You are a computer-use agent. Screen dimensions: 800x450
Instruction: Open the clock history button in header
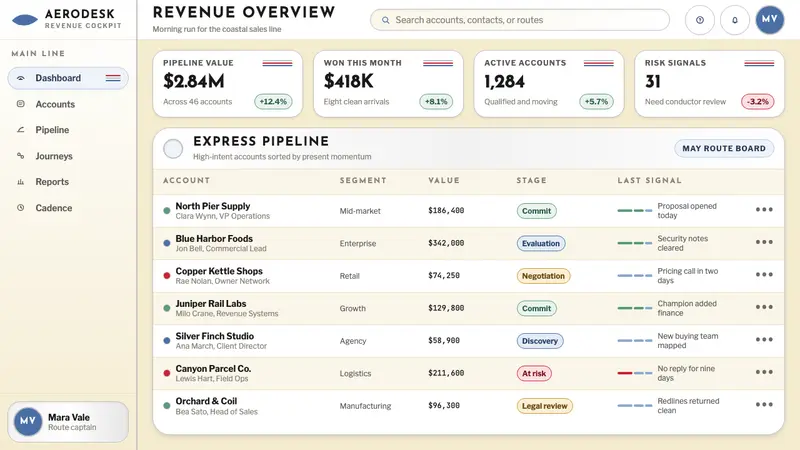pyautogui.click(x=699, y=20)
